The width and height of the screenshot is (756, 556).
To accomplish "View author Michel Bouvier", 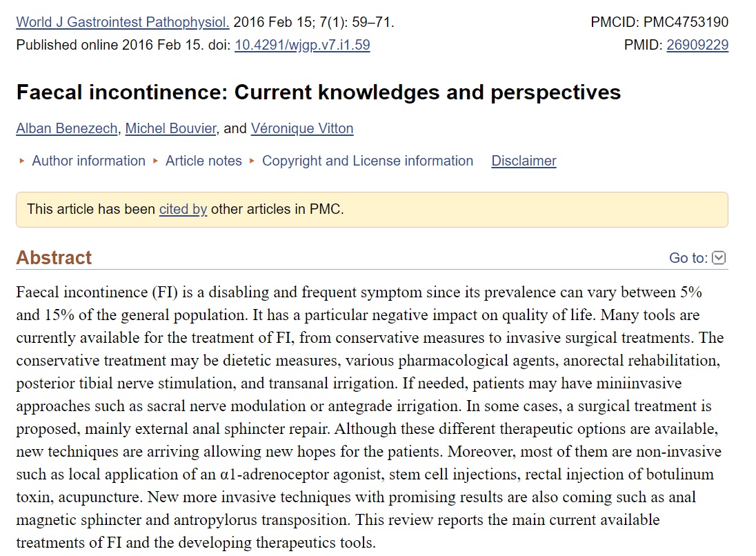I will click(170, 129).
